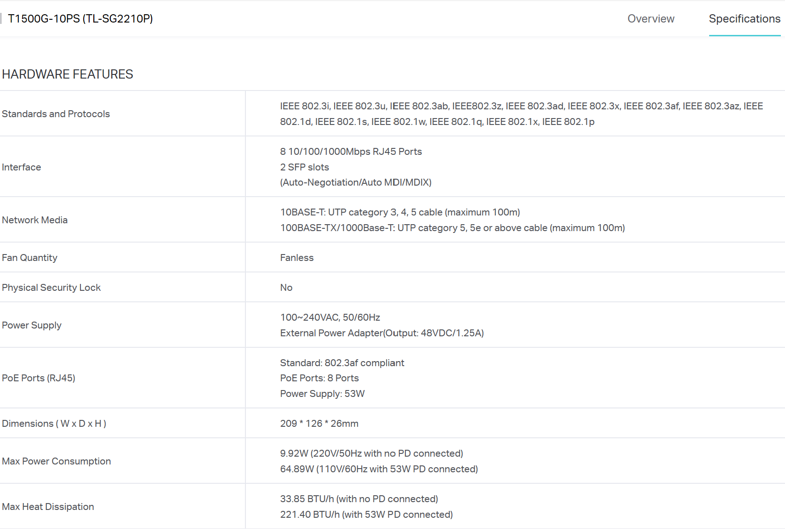Click the '(Auto-Negotiation/Auto MDI/MDIX)' text

click(356, 182)
